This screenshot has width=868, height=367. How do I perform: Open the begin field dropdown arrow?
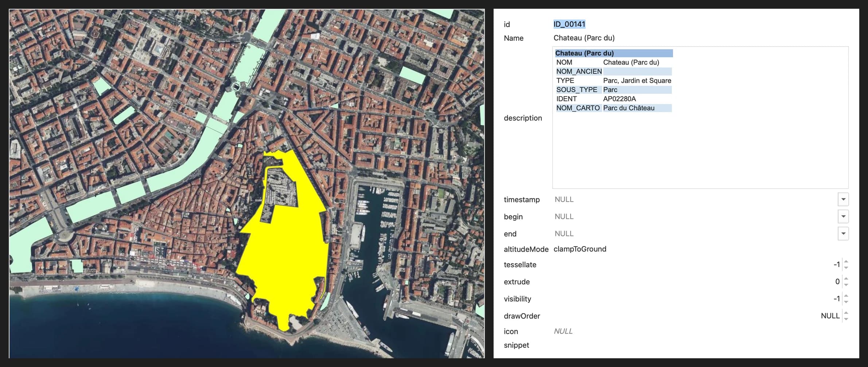(843, 217)
